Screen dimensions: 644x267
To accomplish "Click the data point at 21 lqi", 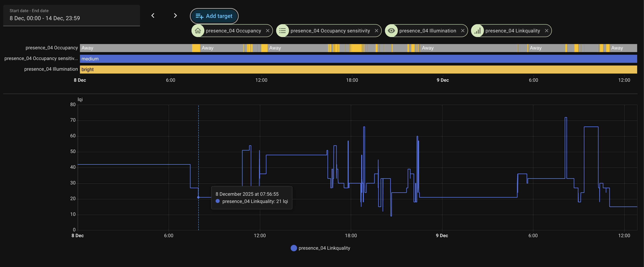I will pos(198,198).
